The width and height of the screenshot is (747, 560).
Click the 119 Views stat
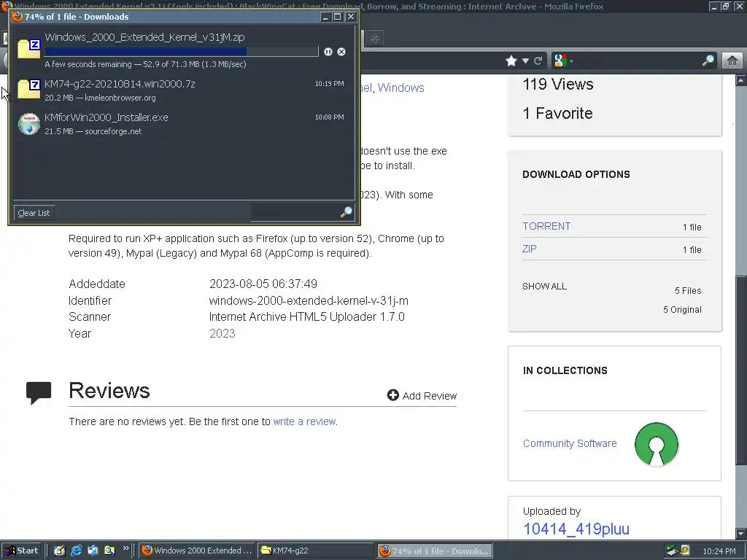[558, 85]
